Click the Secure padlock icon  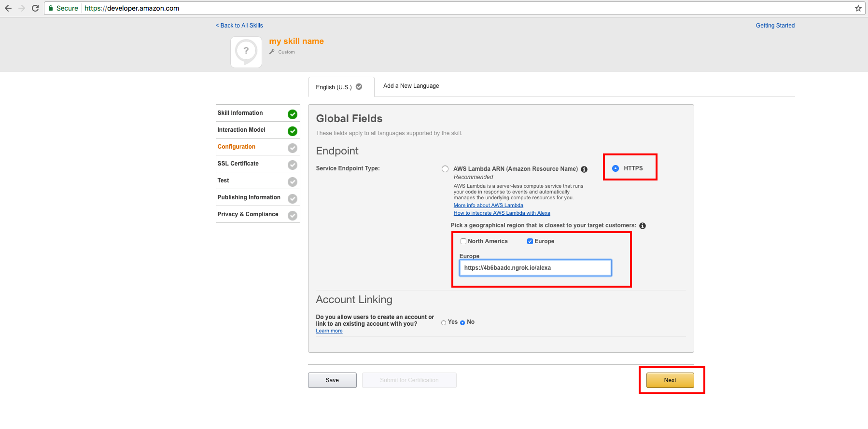point(51,8)
